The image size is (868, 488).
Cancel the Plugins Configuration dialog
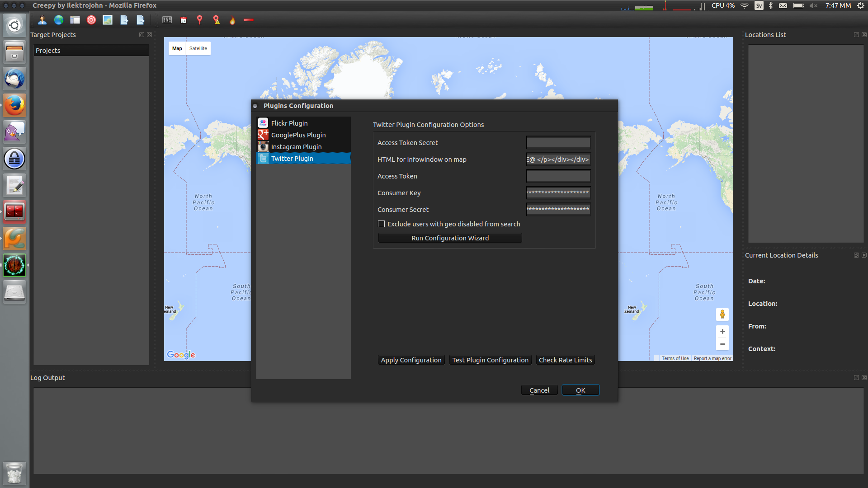pyautogui.click(x=539, y=390)
